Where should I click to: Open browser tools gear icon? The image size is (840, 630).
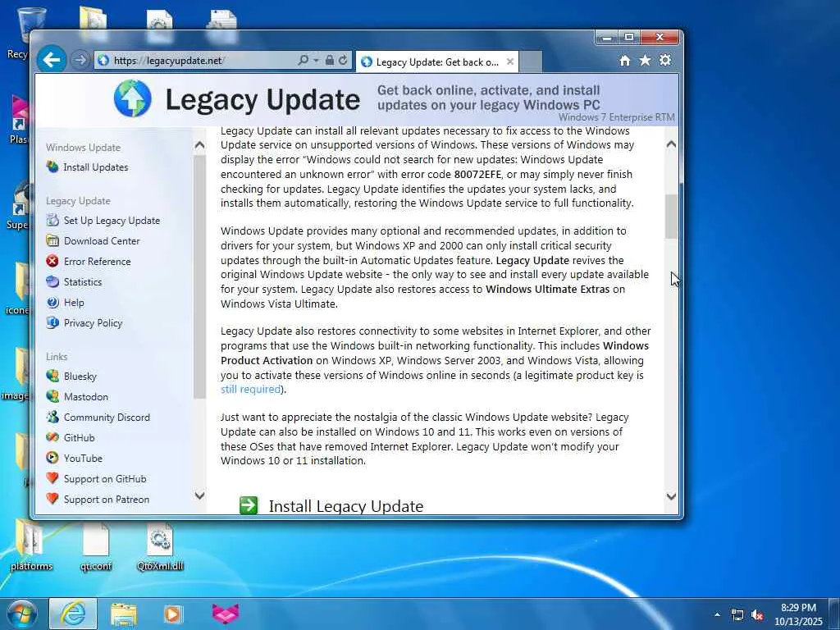[665, 60]
